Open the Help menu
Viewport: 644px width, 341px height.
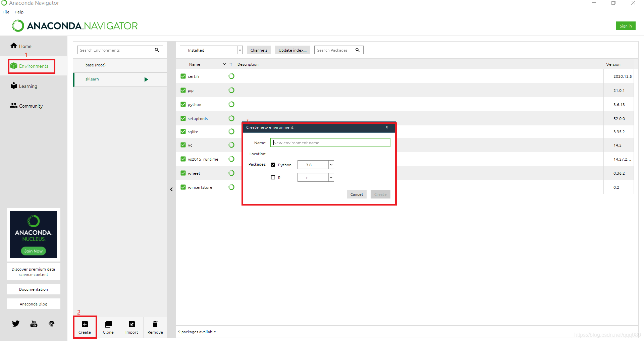tap(19, 12)
